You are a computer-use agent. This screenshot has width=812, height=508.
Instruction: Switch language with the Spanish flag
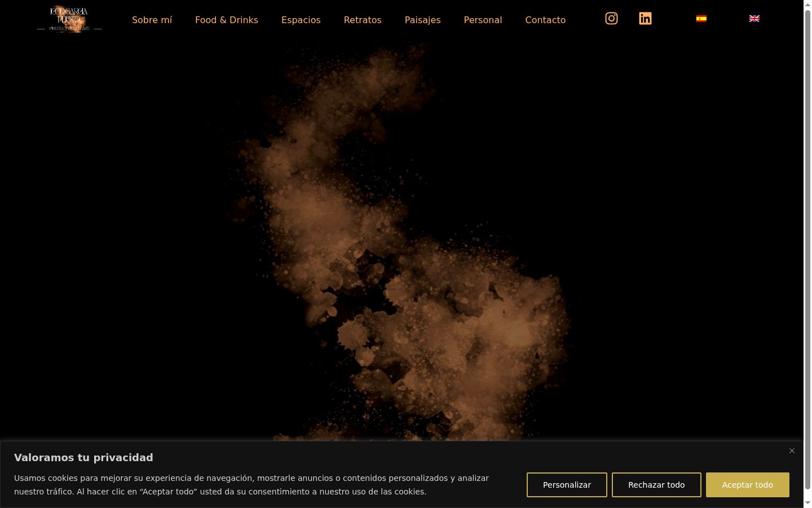click(x=701, y=19)
